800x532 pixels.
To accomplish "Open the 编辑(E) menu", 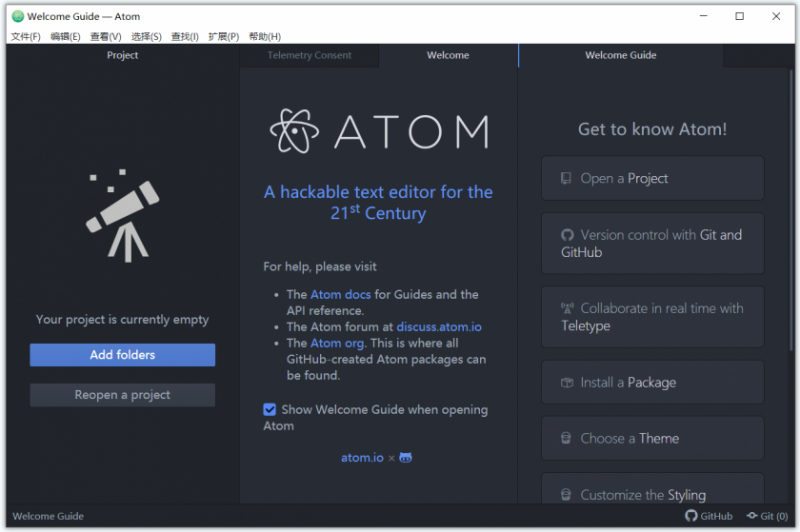I will pos(65,36).
